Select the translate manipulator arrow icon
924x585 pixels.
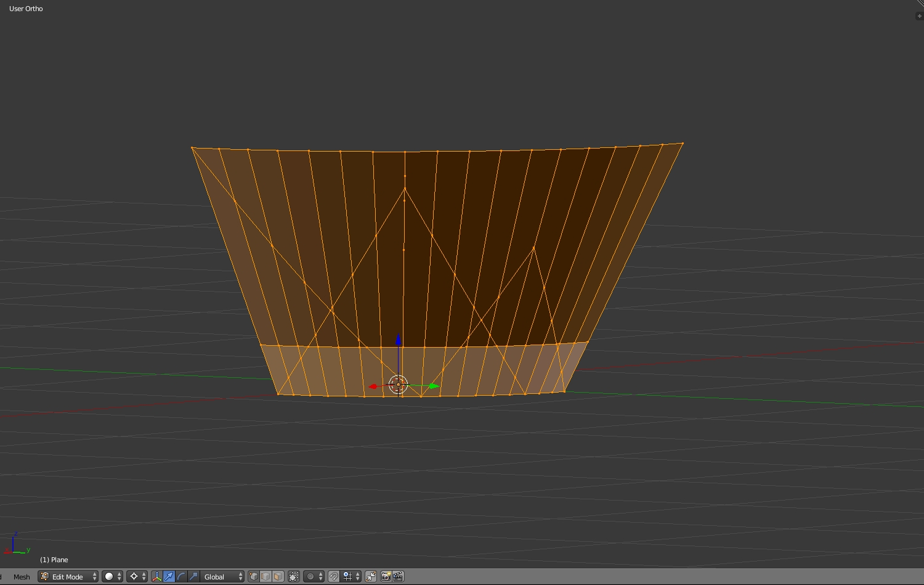click(x=169, y=576)
